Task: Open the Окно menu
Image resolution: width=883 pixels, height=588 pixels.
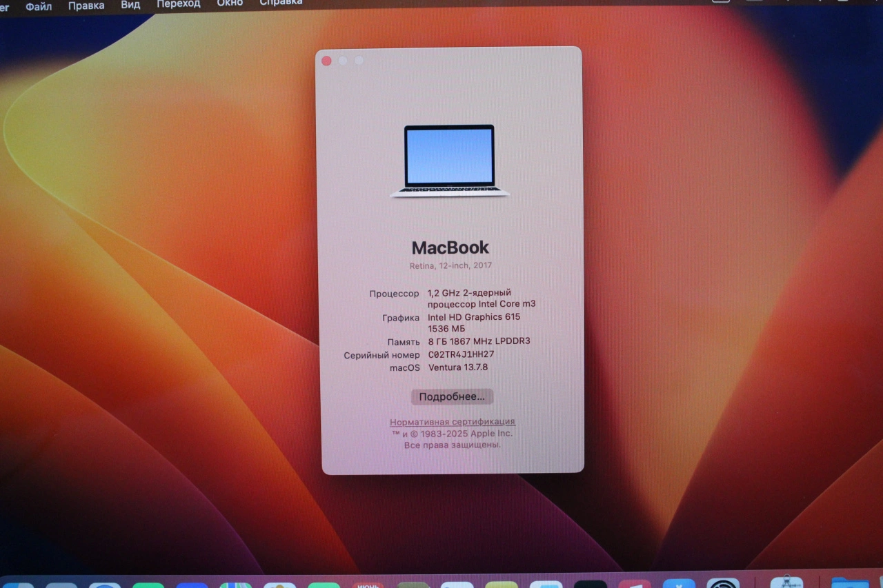Action: (x=230, y=3)
